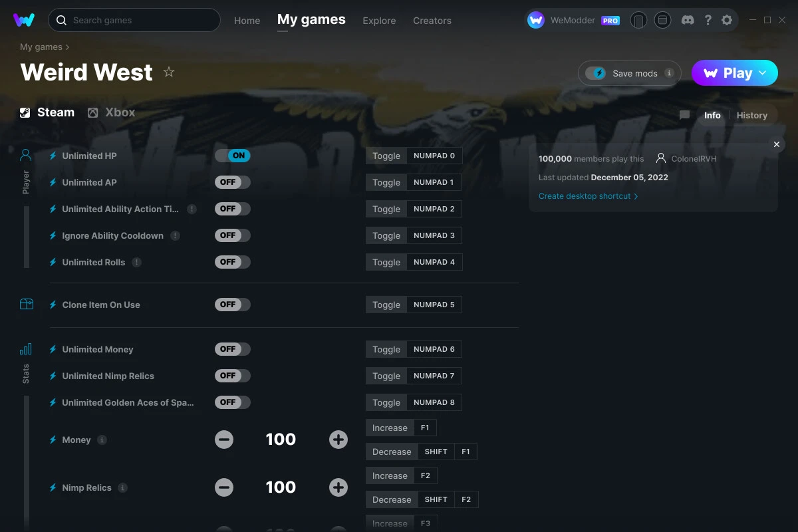Open the History tab
Image resolution: width=798 pixels, height=532 pixels.
point(752,115)
